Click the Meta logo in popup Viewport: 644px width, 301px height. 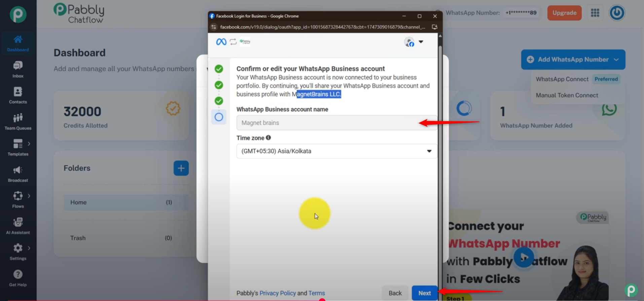tap(221, 42)
